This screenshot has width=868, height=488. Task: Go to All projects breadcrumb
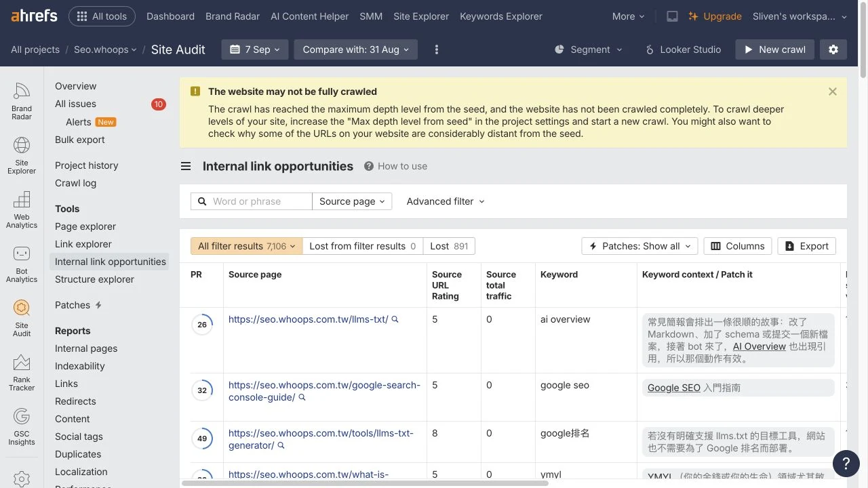pos(35,49)
